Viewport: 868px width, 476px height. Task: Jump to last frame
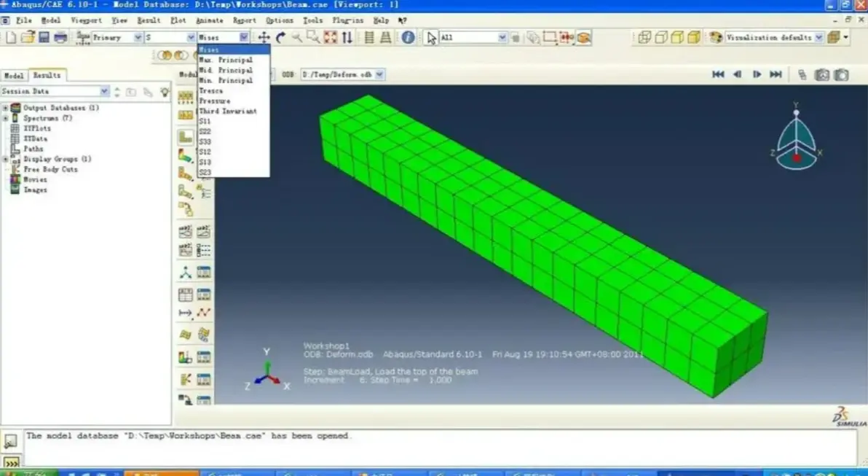(x=776, y=74)
